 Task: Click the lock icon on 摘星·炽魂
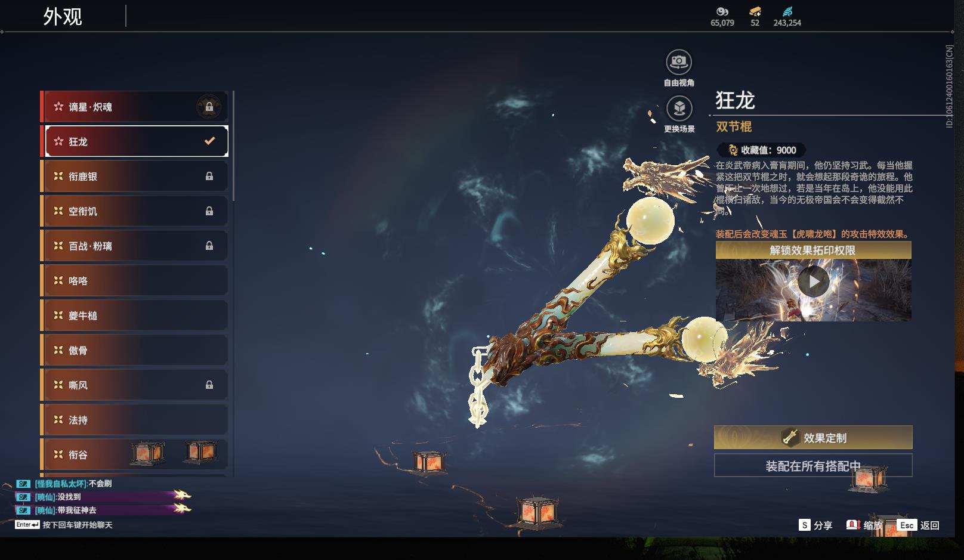click(209, 107)
